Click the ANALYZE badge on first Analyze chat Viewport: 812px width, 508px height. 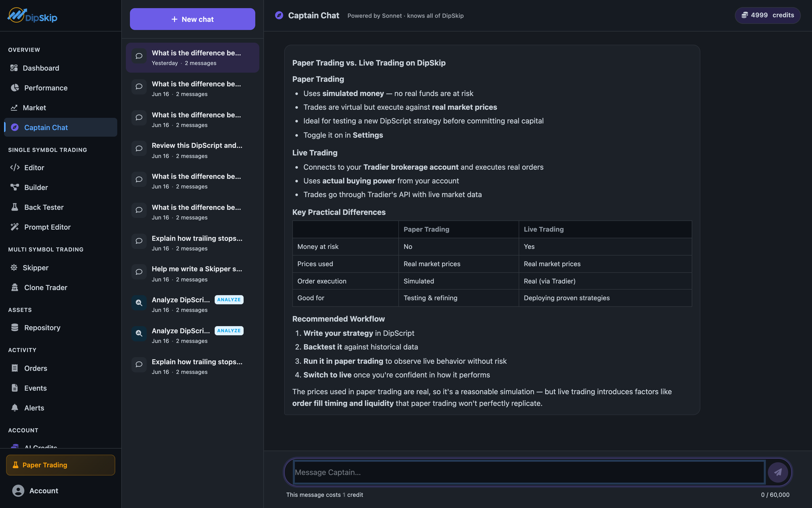[x=229, y=299]
